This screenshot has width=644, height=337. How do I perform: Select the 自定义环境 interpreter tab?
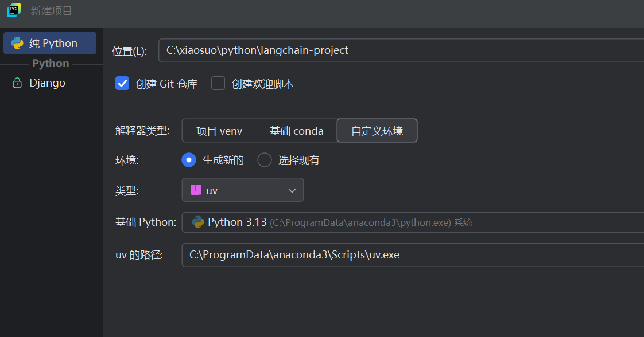(377, 131)
